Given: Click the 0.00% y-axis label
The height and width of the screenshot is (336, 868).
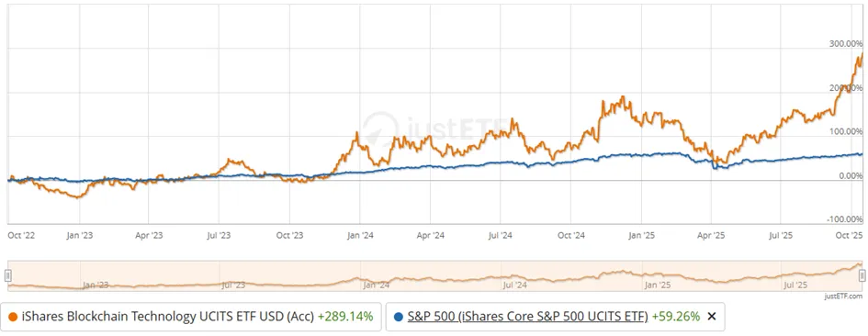Looking at the screenshot, I should point(850,176).
